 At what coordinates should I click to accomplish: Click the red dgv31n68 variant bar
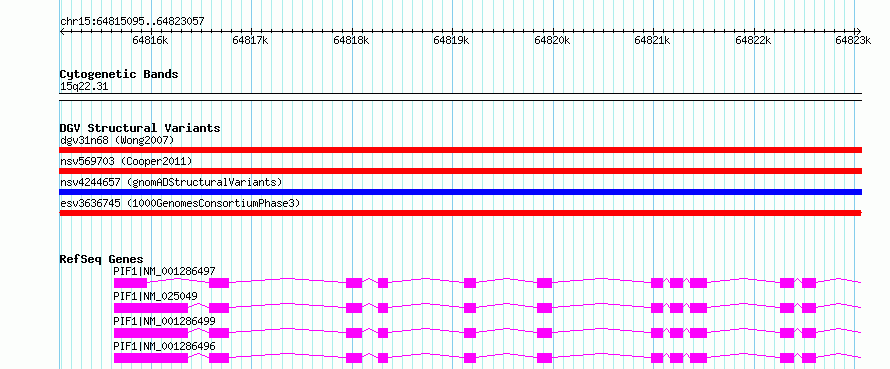[x=461, y=150]
